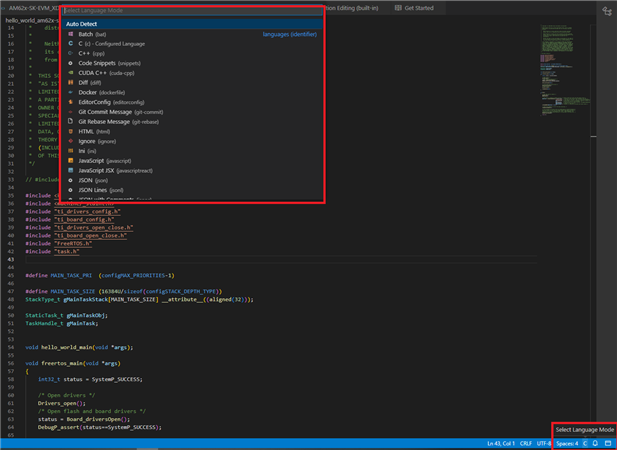Click the Ini language icon
Screen dimensions: 617x450
click(x=70, y=151)
